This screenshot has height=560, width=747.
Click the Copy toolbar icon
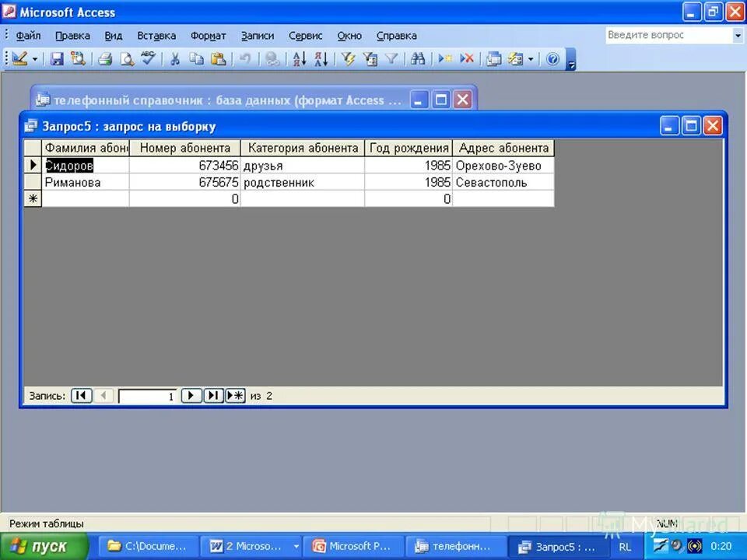(196, 58)
